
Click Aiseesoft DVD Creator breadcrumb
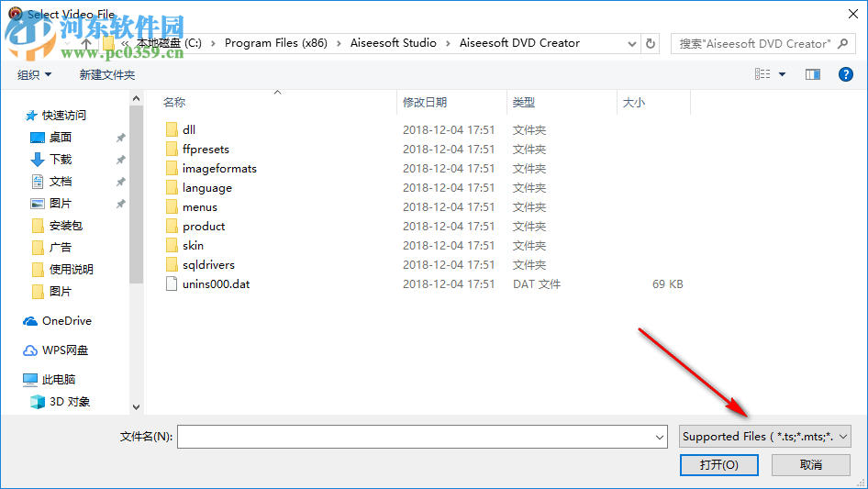pyautogui.click(x=519, y=43)
